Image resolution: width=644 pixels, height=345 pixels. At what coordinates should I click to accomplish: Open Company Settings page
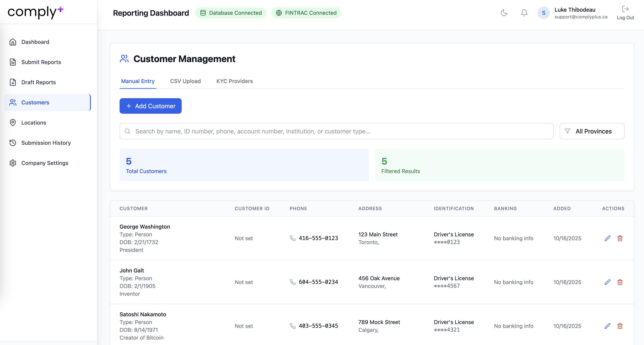click(x=45, y=163)
